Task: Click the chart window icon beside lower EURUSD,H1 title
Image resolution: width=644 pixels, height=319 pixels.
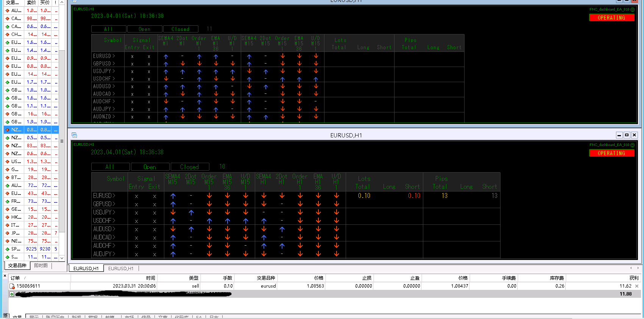Action: [74, 135]
